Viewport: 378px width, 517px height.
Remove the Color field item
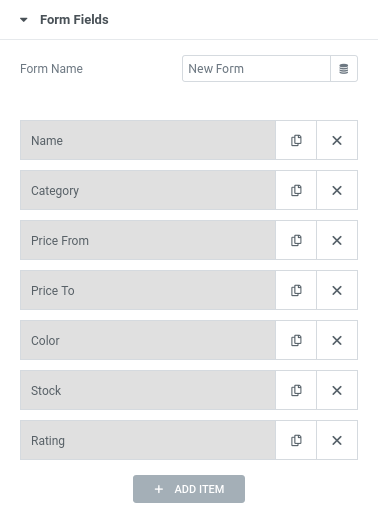(x=337, y=340)
